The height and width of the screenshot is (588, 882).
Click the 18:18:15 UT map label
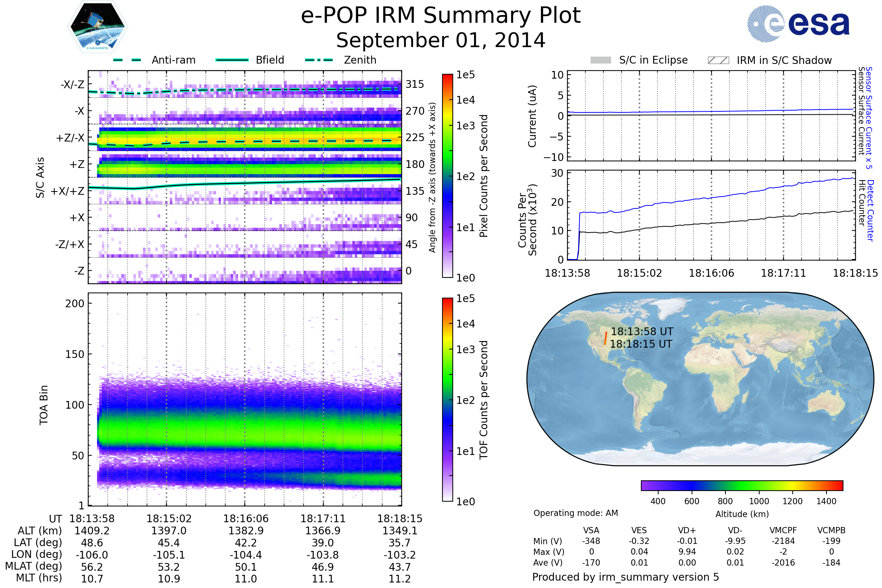click(641, 344)
